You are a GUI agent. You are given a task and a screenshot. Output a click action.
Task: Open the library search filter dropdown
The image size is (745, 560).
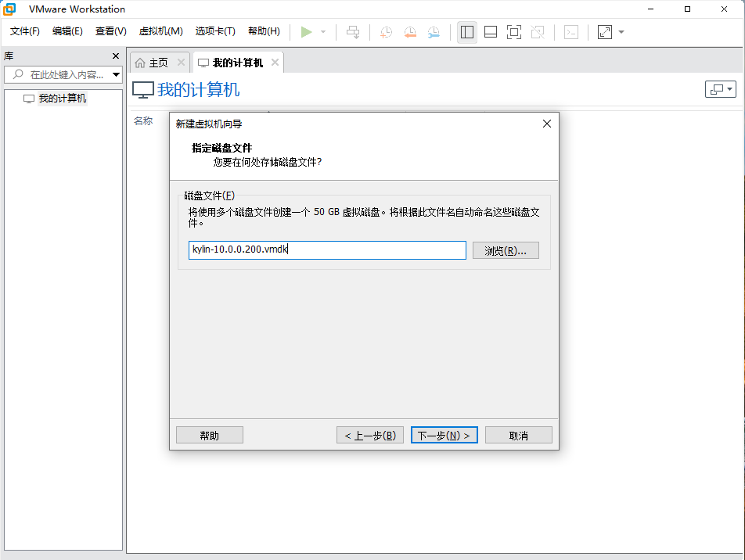pos(116,74)
